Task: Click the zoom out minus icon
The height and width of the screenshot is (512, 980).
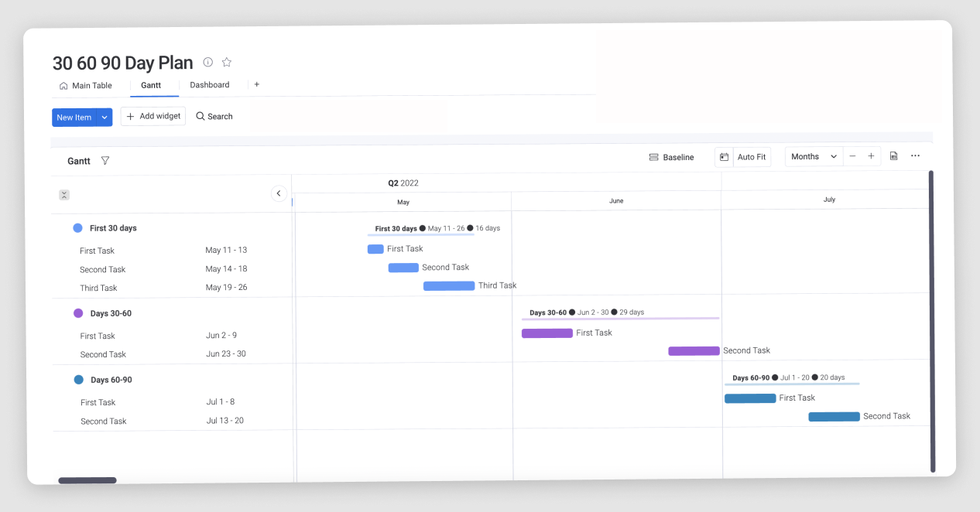Action: point(852,156)
